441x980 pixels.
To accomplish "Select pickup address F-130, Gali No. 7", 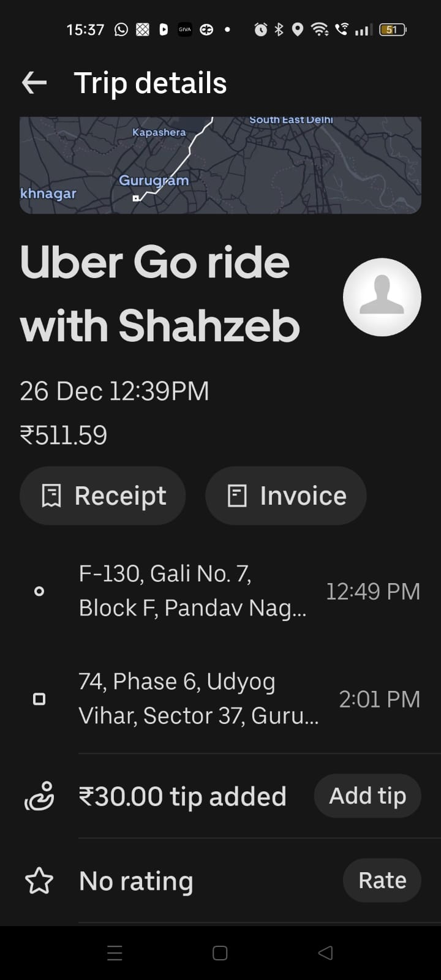I will (192, 590).
